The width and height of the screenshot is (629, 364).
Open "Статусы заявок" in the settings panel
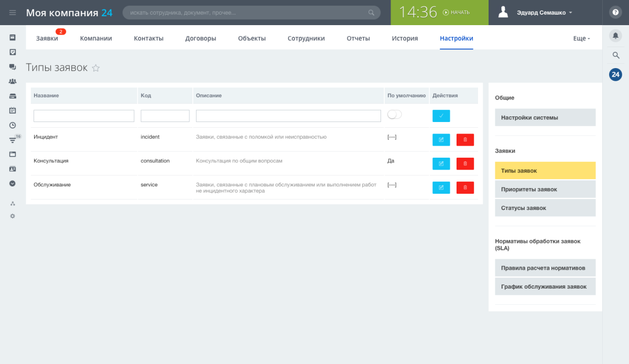tap(545, 207)
